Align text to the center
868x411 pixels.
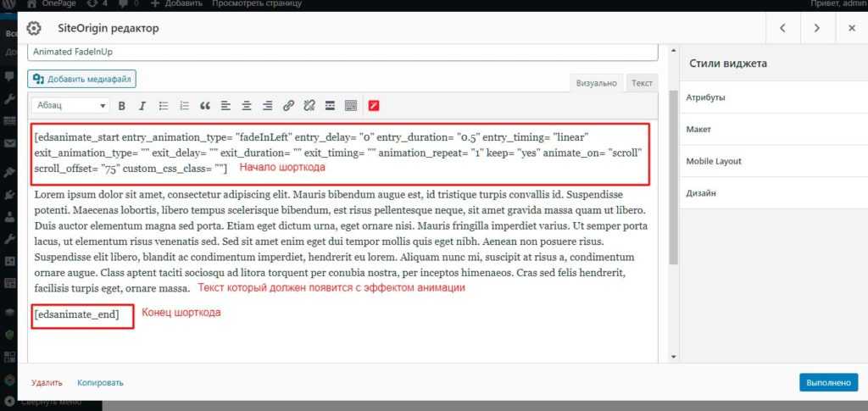pyautogui.click(x=247, y=106)
